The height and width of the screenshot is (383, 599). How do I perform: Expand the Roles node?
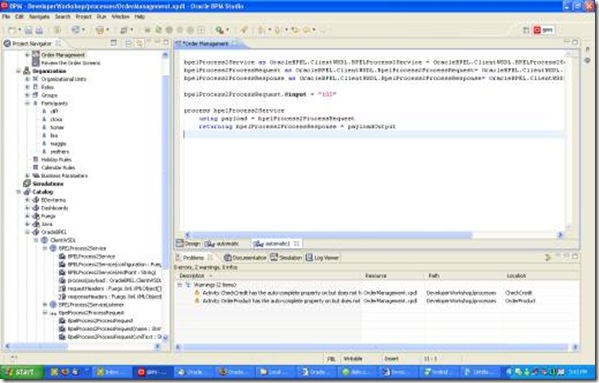[x=27, y=87]
